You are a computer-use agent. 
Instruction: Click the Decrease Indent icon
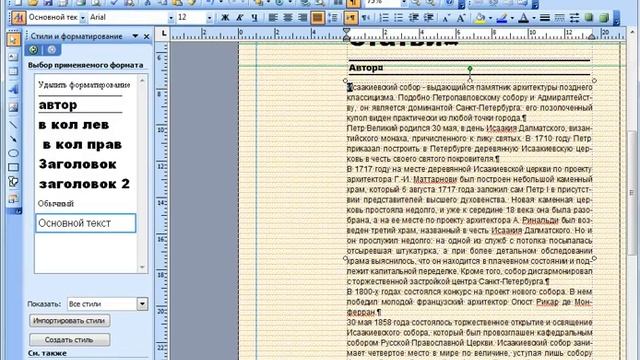coord(414,18)
